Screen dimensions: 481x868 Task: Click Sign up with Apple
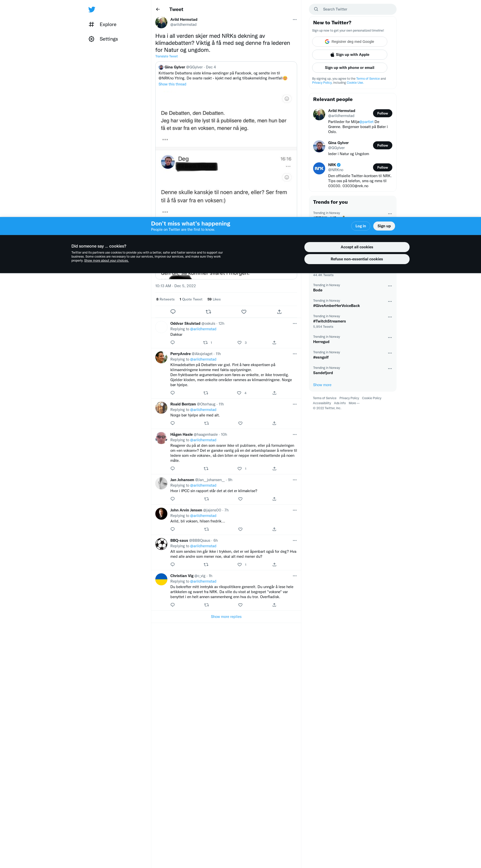(349, 55)
